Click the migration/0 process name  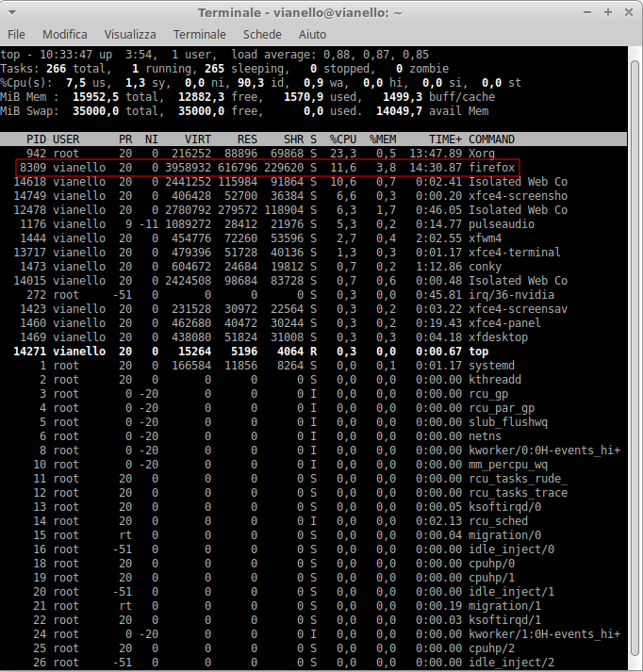[x=504, y=535]
